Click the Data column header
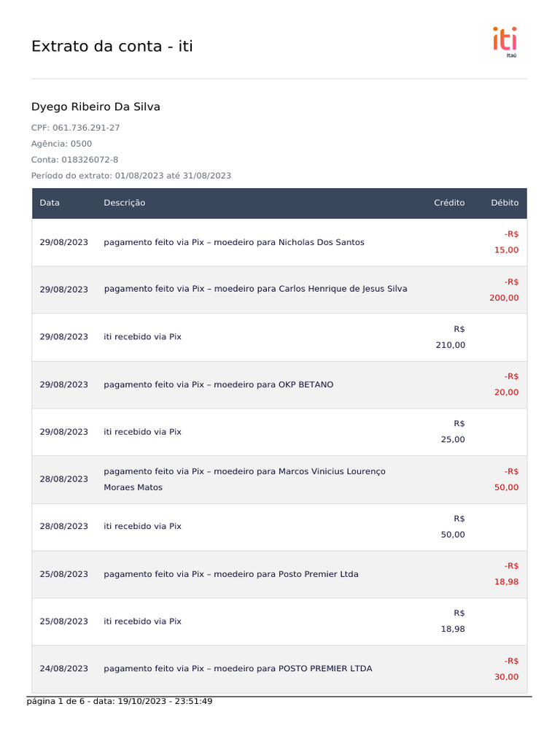This screenshot has height=747, width=560. click(50, 203)
